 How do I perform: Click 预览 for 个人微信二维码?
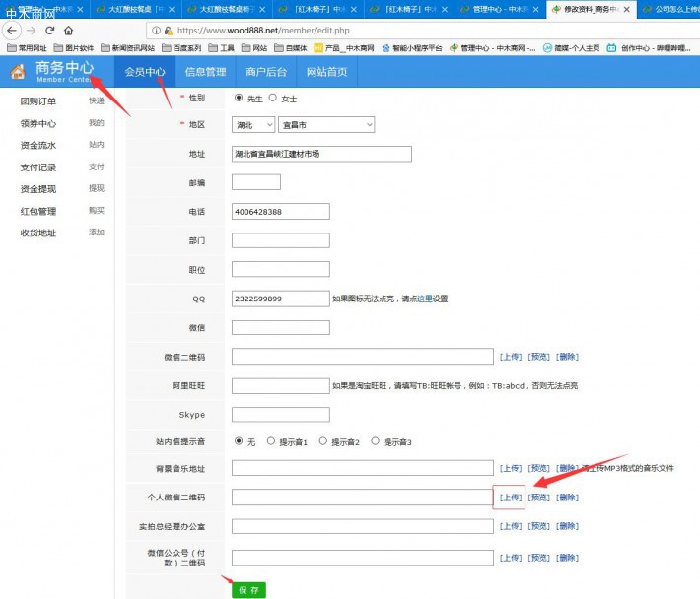click(x=539, y=498)
